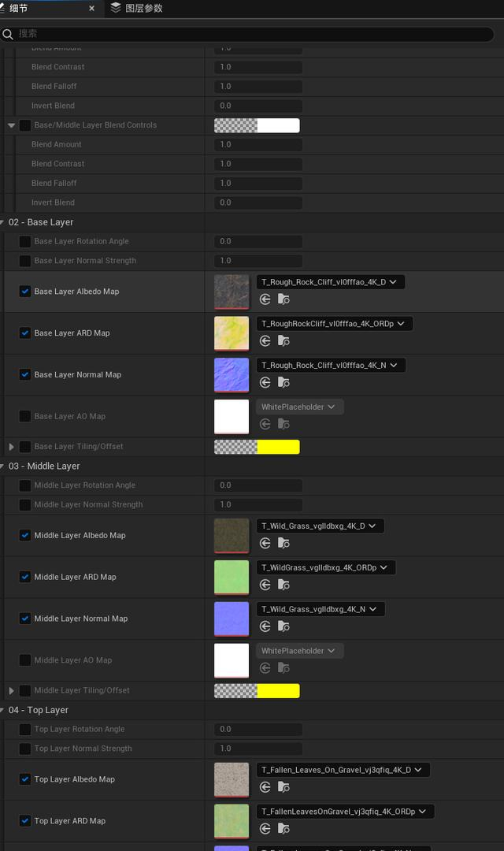Open T_Wild_Grass_vglldbxg_4K_D texture dropdown
The image size is (504, 851).
click(x=320, y=526)
